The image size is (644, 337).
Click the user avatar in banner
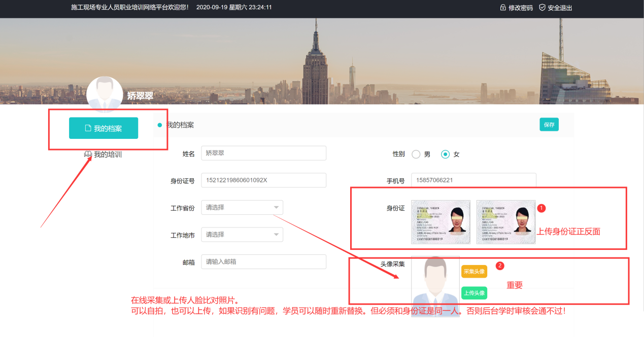coord(105,94)
